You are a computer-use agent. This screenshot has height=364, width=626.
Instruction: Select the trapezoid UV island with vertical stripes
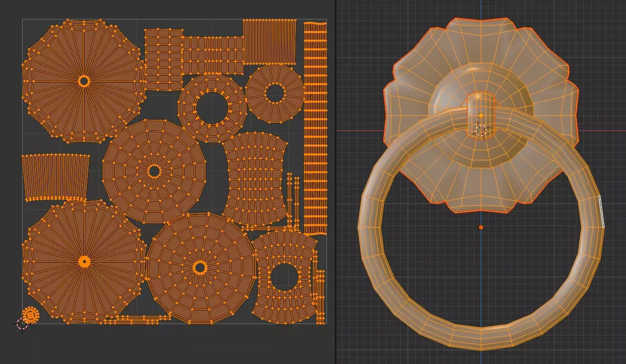pyautogui.click(x=56, y=178)
